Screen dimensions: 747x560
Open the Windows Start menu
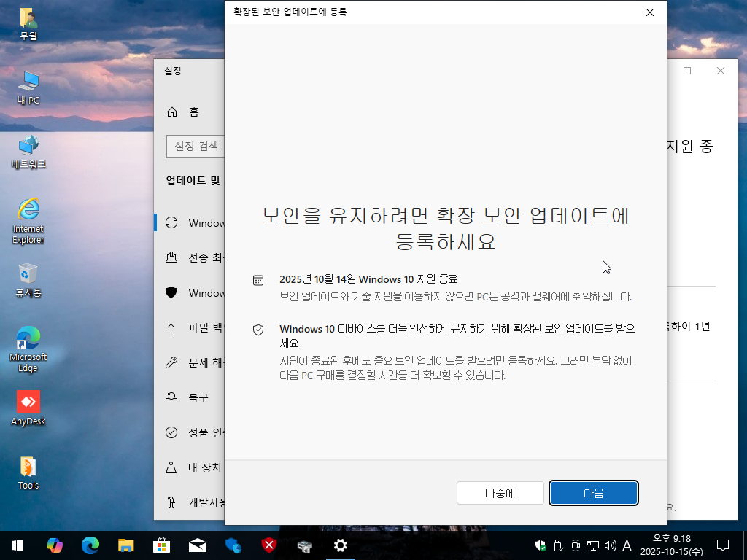pyautogui.click(x=18, y=545)
